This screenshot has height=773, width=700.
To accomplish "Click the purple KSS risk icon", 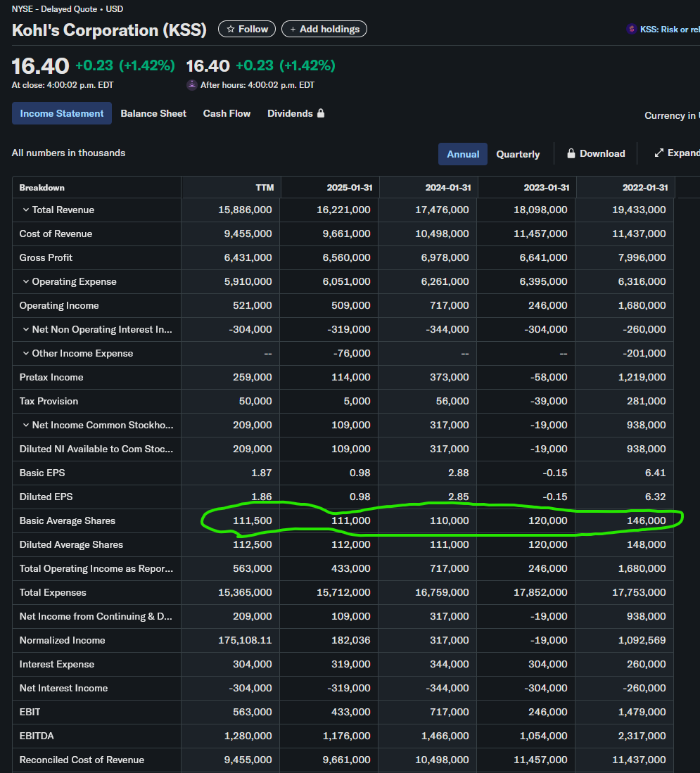I will tap(632, 30).
